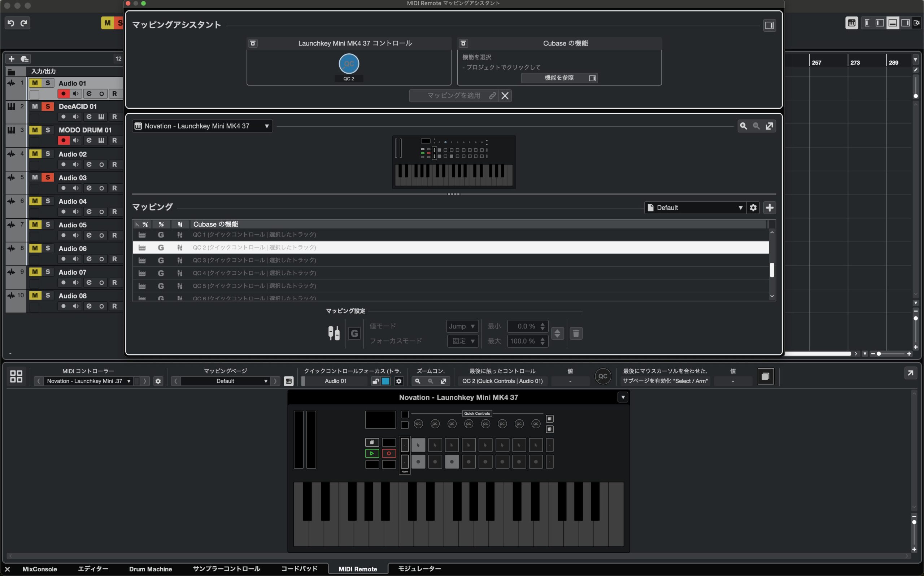
Task: Open the 値モード Jump dropdown
Action: click(x=462, y=326)
